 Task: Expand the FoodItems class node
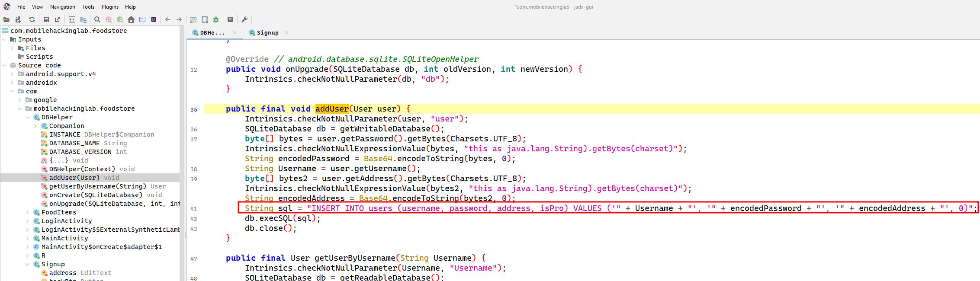(28, 212)
